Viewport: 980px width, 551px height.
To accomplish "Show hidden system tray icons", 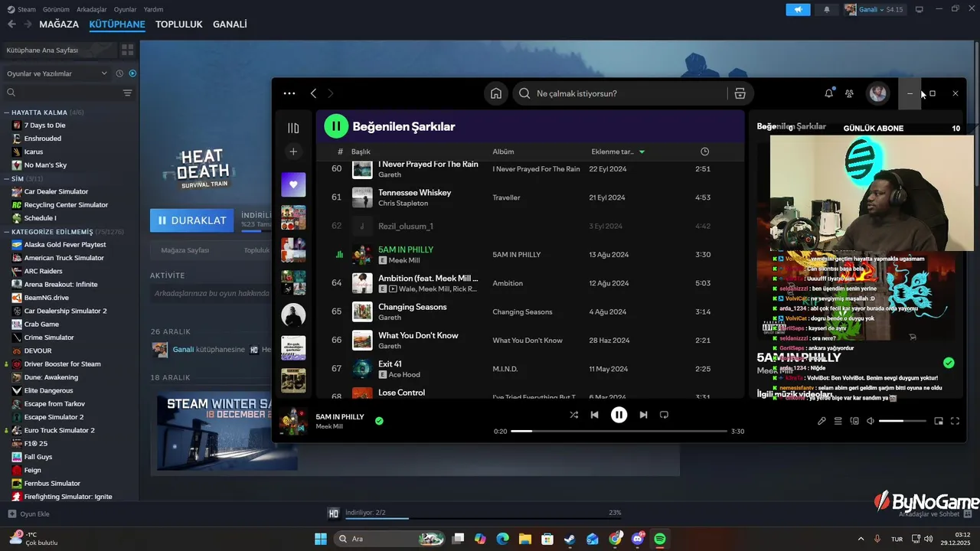I will pyautogui.click(x=861, y=540).
